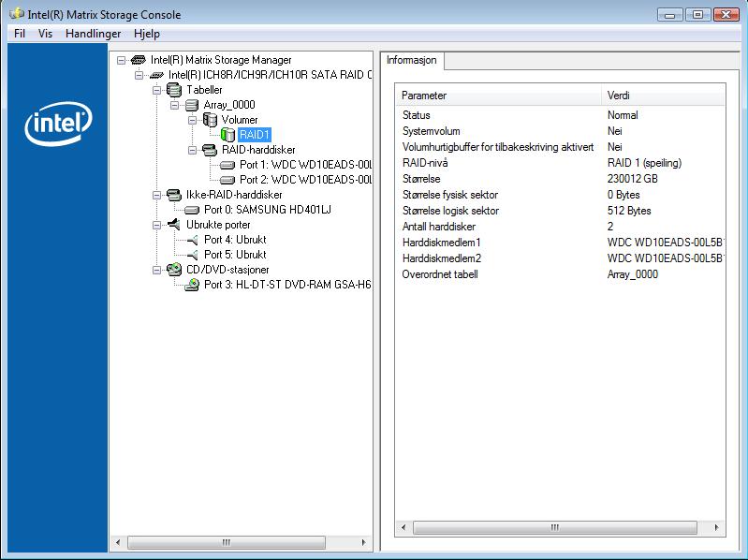Click the Volumhurtigbuffer for tilbakeskriving row
Image resolution: width=748 pixels, height=560 pixels.
coord(561,147)
